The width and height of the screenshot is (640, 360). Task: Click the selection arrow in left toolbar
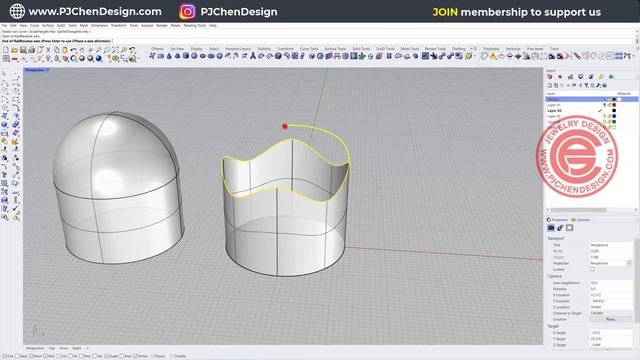[5, 73]
